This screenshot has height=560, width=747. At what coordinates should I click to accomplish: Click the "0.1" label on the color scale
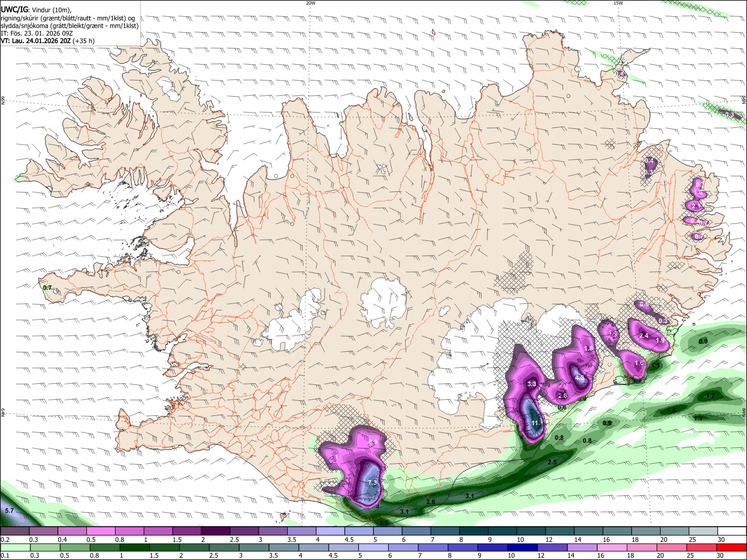click(x=5, y=555)
